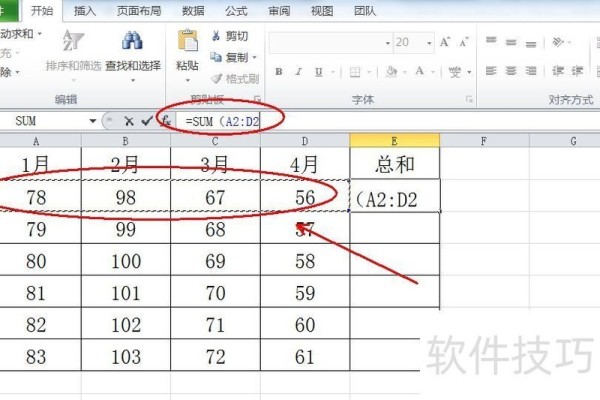Apply cell borders icon
Screen dimensions: 600x400
coord(355,72)
